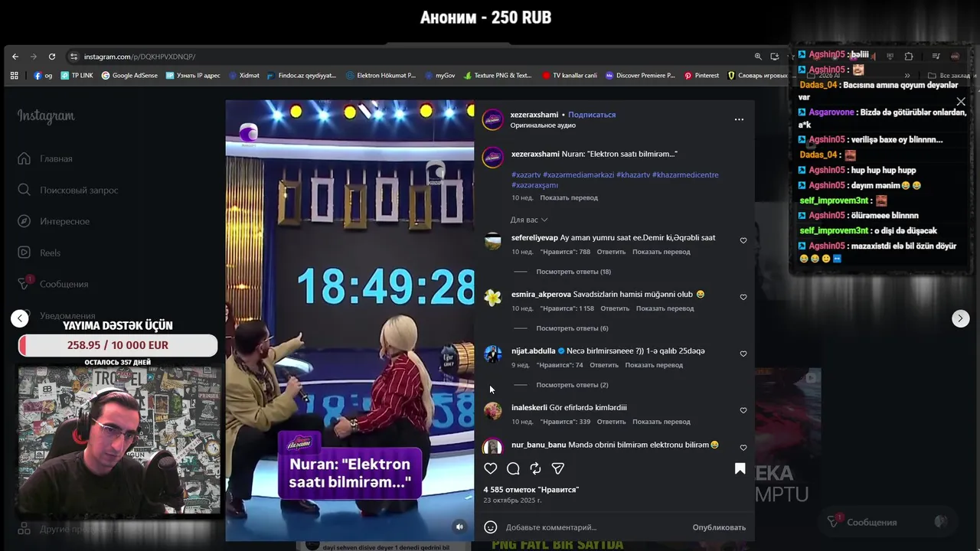Go to next post with right arrow
Image resolution: width=980 pixels, height=551 pixels.
pyautogui.click(x=960, y=318)
